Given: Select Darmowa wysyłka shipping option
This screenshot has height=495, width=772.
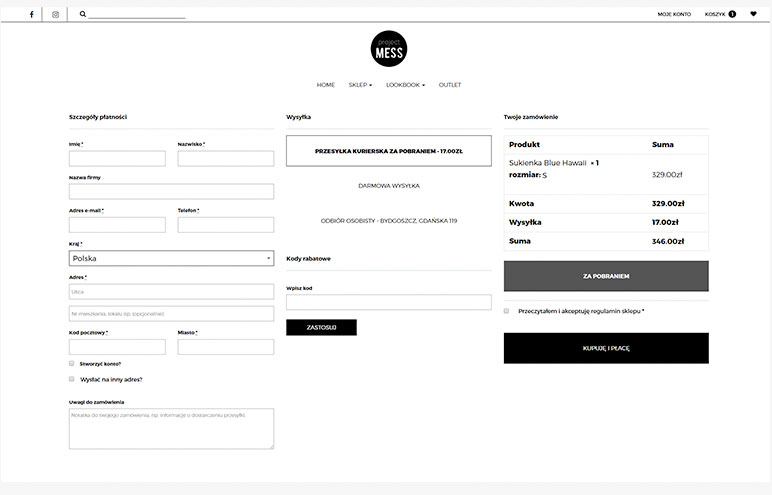Looking at the screenshot, I should pyautogui.click(x=388, y=186).
